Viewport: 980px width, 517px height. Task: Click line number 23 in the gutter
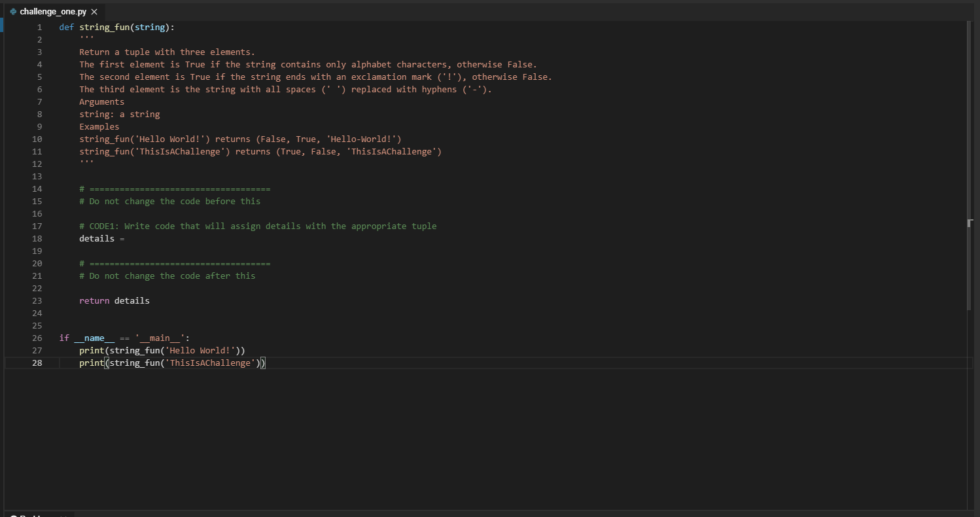[x=37, y=301]
